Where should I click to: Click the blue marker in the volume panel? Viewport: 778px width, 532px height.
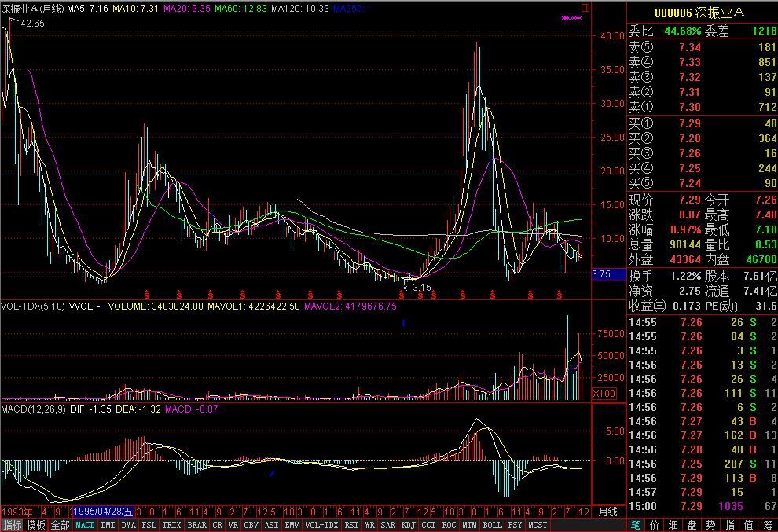point(403,323)
